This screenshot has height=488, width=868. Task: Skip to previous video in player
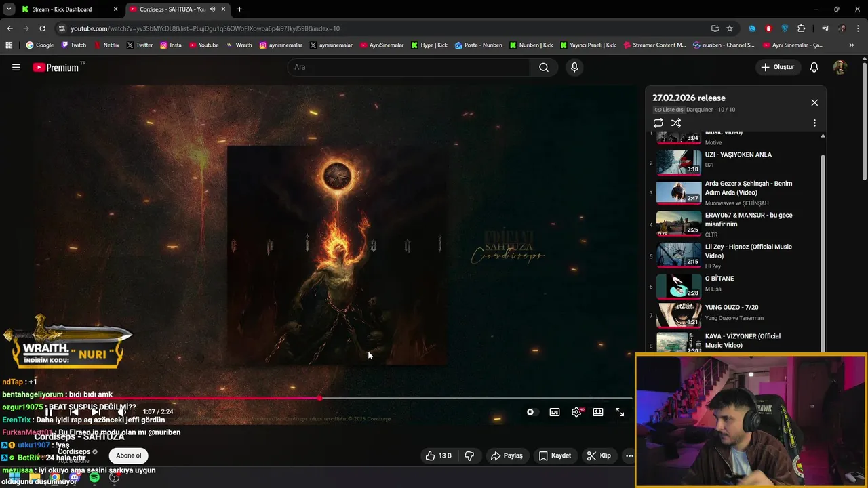pyautogui.click(x=73, y=412)
